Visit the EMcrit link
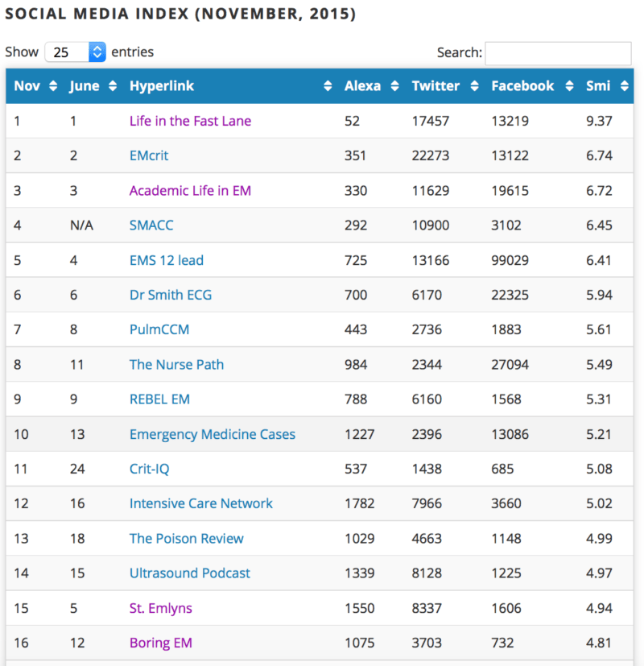The height and width of the screenshot is (666, 644). click(149, 155)
